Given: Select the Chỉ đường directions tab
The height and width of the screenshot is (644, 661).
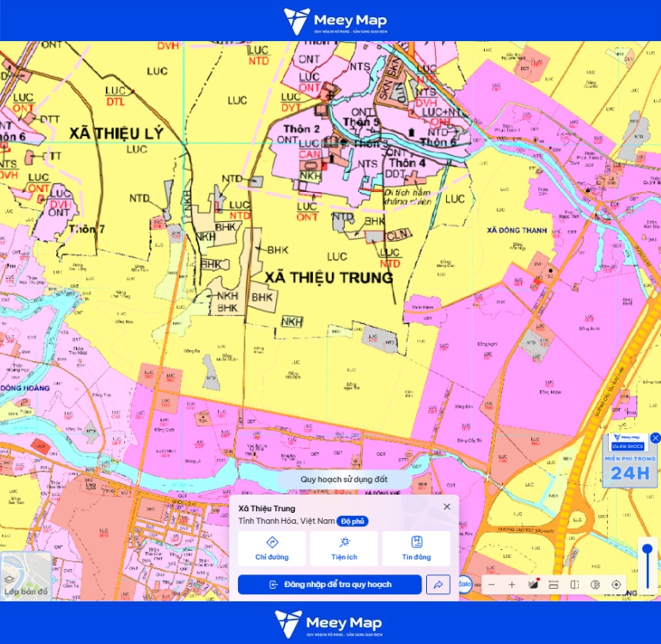Looking at the screenshot, I should (x=272, y=548).
